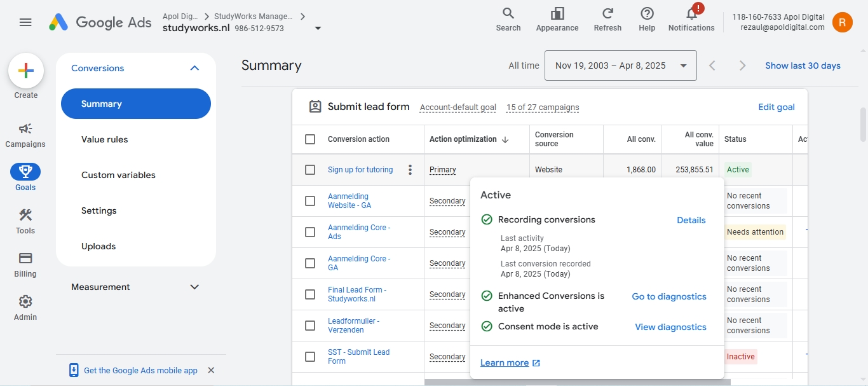Open the Leadformulier - Verzenden action

click(x=353, y=326)
